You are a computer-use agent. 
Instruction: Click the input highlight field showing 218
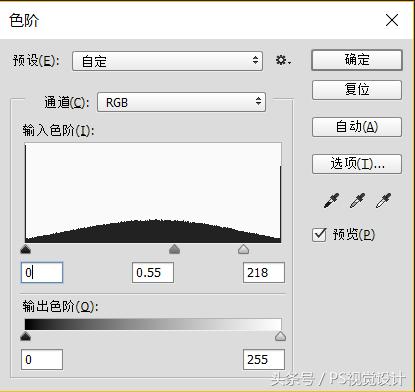click(x=264, y=273)
